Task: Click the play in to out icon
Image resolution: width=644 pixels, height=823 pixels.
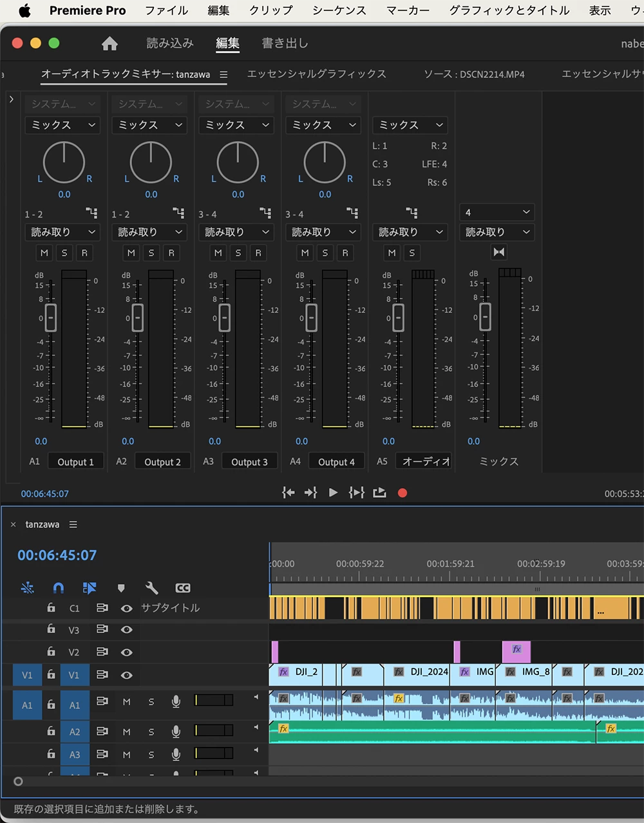Action: point(356,493)
